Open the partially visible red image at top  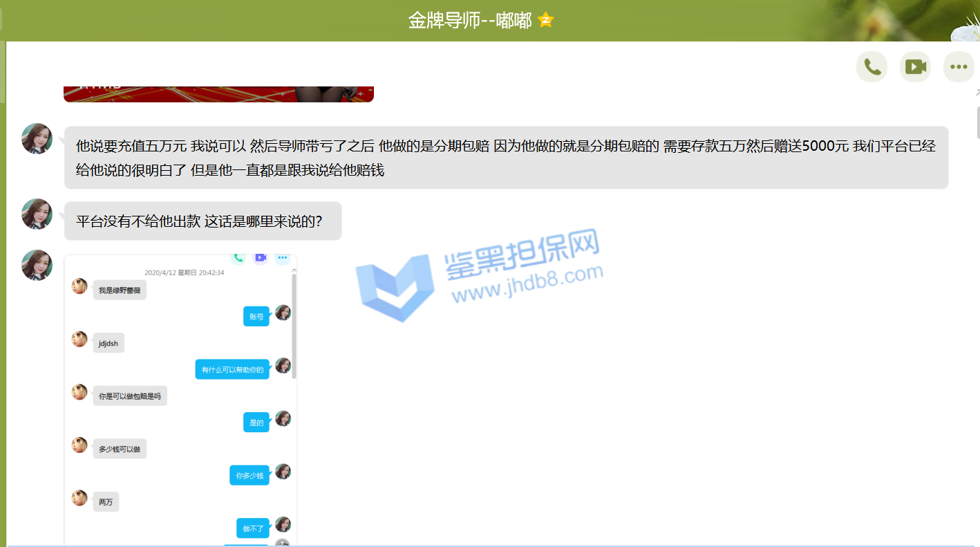point(218,94)
